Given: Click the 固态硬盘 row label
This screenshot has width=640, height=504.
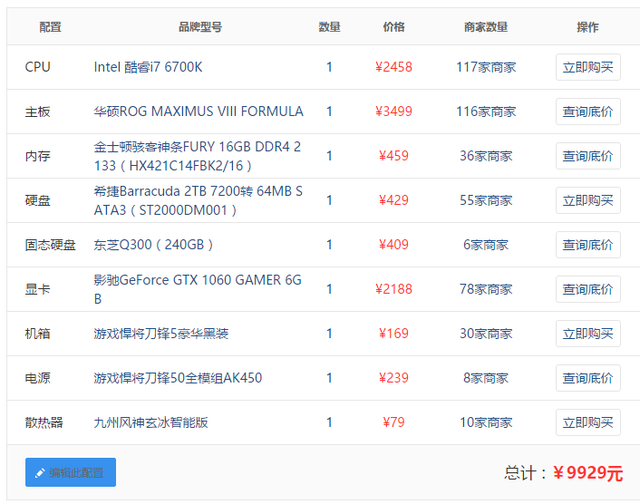Looking at the screenshot, I should click(50, 245).
